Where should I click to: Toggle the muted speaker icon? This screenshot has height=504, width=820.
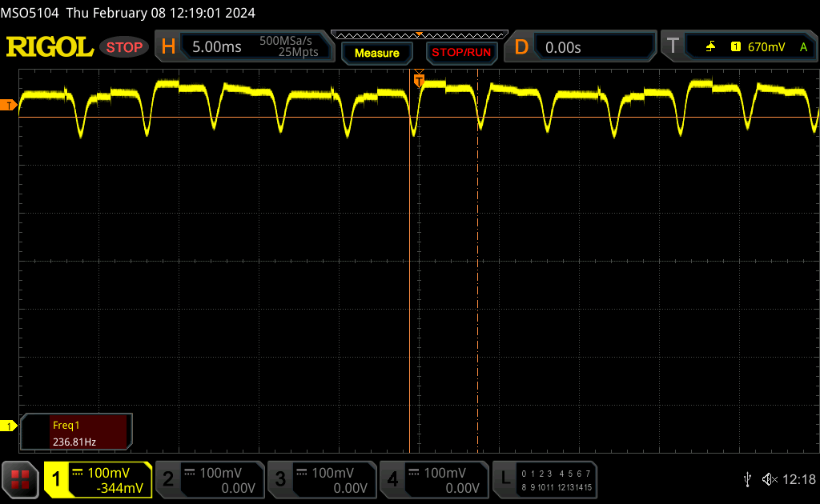pos(770,479)
